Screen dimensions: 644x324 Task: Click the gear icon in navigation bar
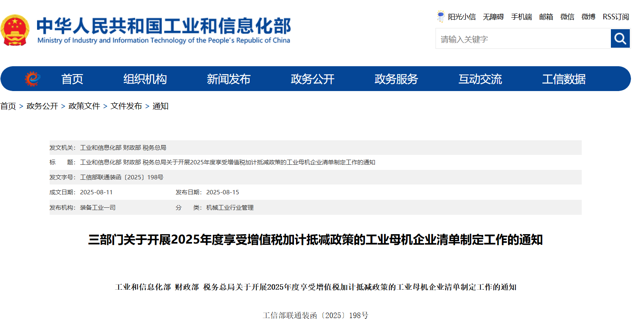tap(32, 79)
